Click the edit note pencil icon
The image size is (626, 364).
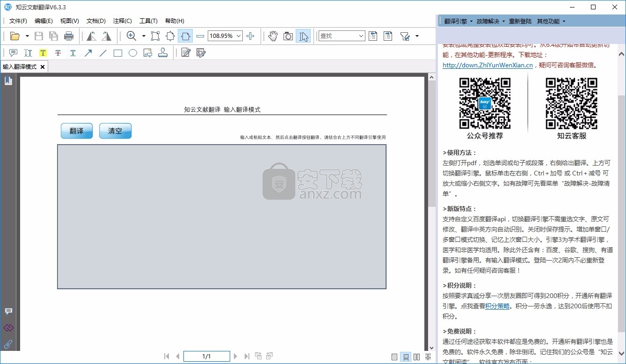click(186, 53)
